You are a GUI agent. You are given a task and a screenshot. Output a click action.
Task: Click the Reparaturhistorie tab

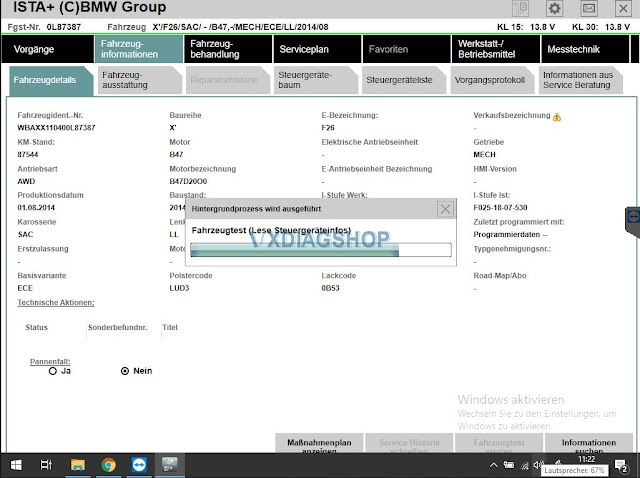tap(228, 80)
